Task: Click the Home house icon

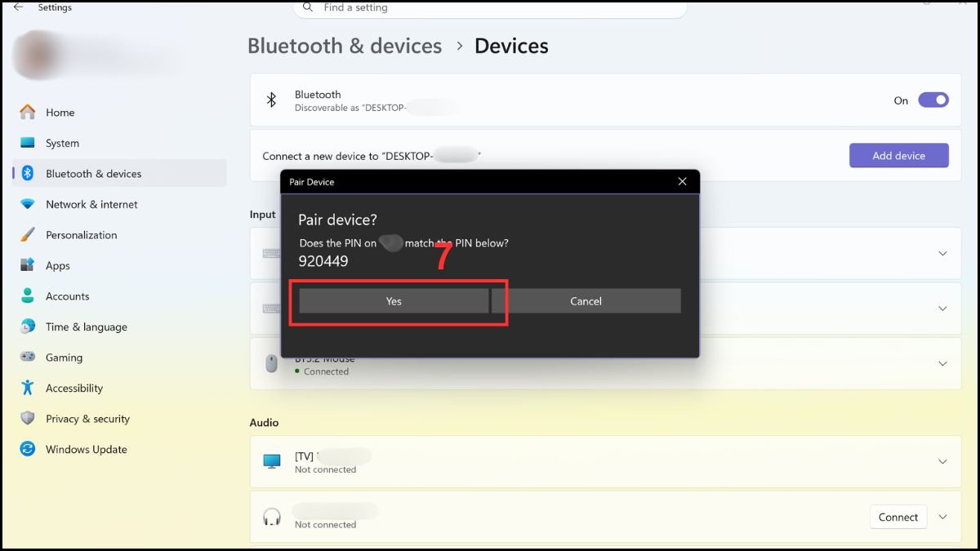Action: (28, 112)
